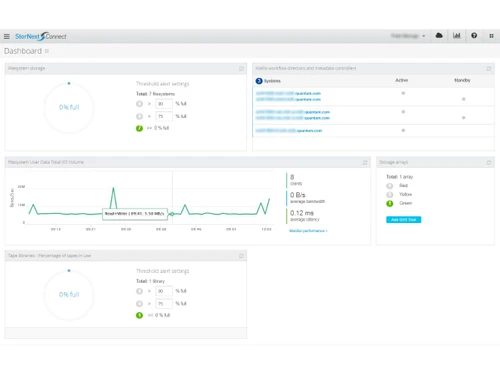Click the Active status dot of the first system
Screen dimensions: 500x375
click(403, 93)
